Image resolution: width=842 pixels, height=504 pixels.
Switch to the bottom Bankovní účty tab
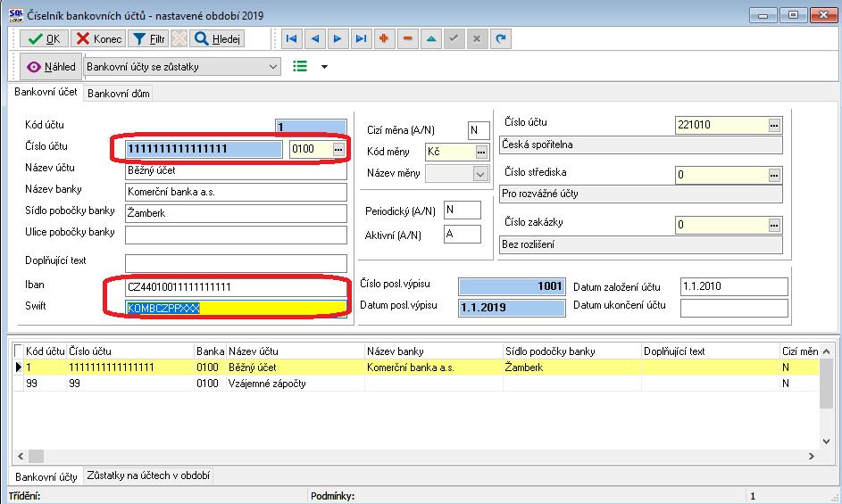tap(46, 476)
